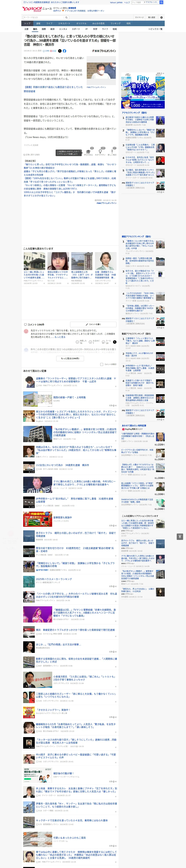This screenshot has height=868, width=186.
Task: Expand first comment with もっと見る
Action: tap(60, 337)
